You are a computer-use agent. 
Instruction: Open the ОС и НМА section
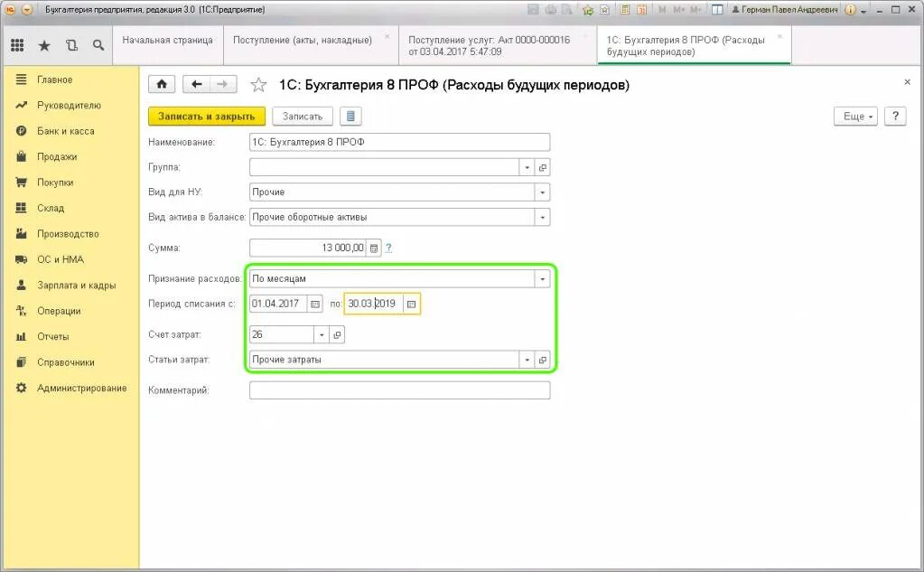click(61, 259)
